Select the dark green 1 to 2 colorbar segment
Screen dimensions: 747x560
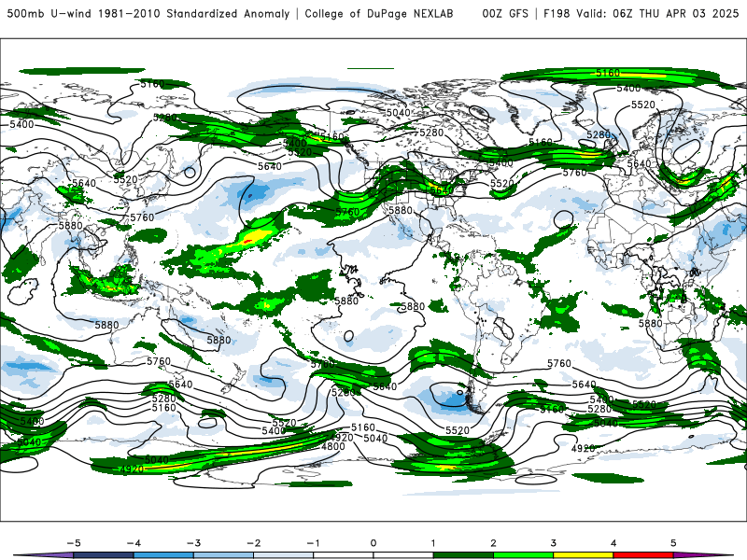(463, 555)
